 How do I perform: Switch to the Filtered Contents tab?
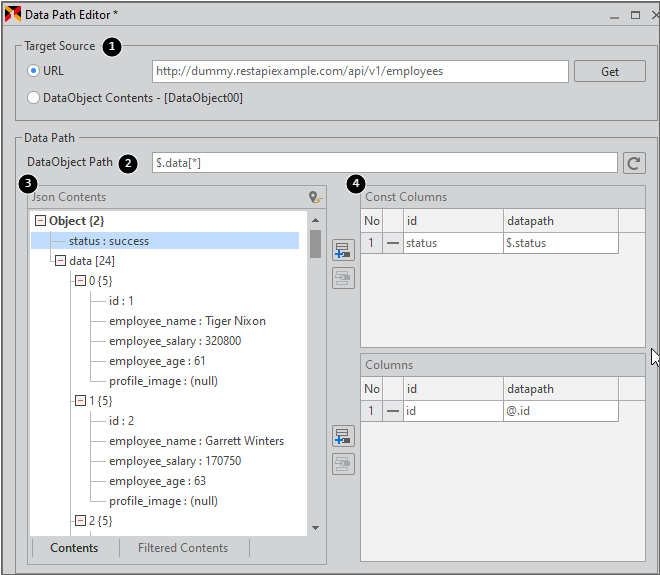click(183, 548)
